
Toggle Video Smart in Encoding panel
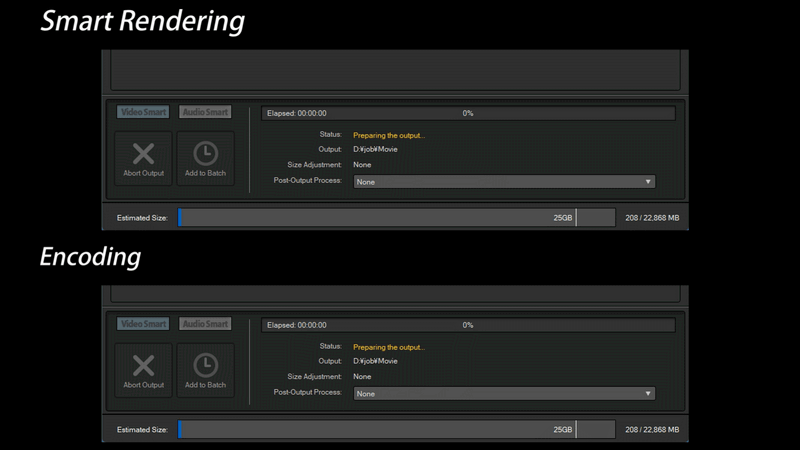[143, 323]
